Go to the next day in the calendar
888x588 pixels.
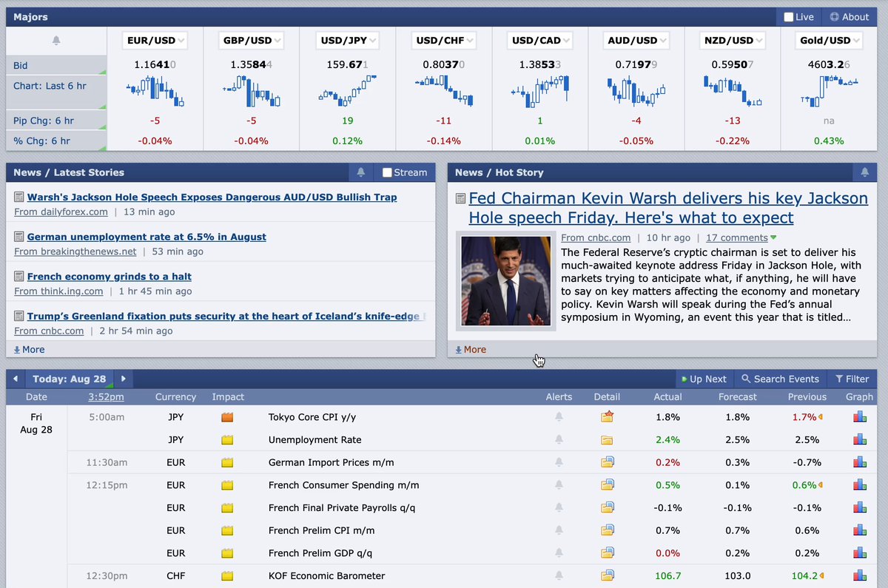point(124,379)
